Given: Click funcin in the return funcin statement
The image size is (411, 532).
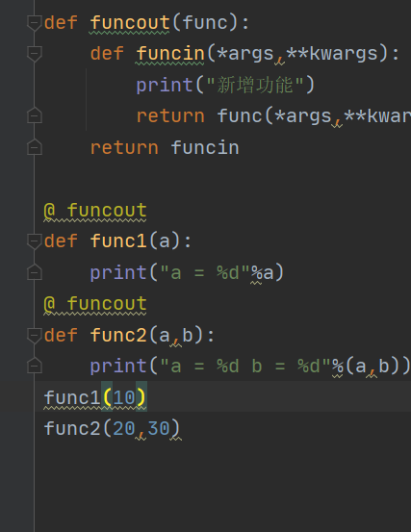Looking at the screenshot, I should tap(205, 148).
